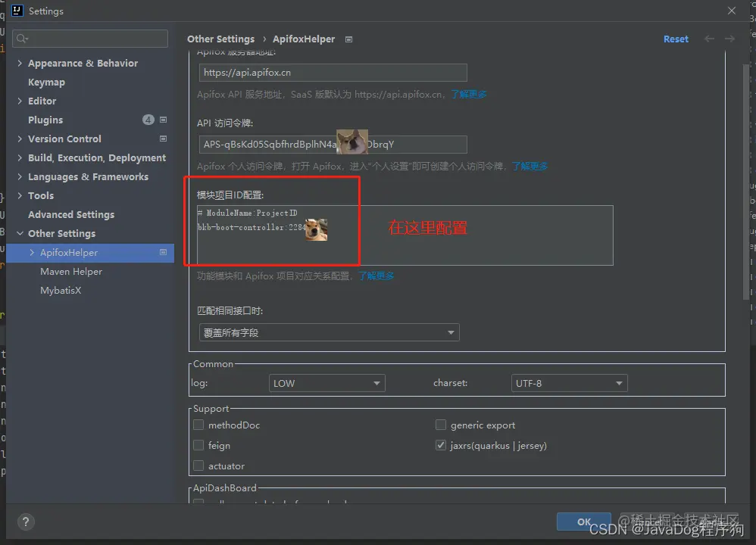
Task: Click the Plugins update count badge
Action: pos(148,120)
